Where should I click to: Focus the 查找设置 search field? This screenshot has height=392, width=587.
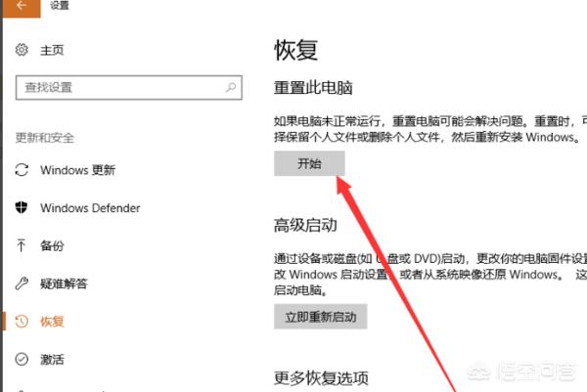[x=129, y=88]
